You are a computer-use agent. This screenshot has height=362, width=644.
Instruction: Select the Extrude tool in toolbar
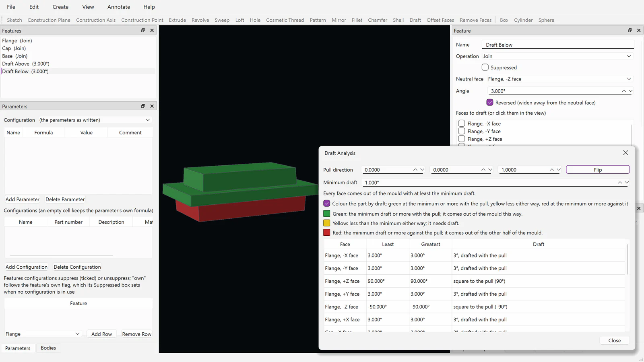pyautogui.click(x=178, y=20)
